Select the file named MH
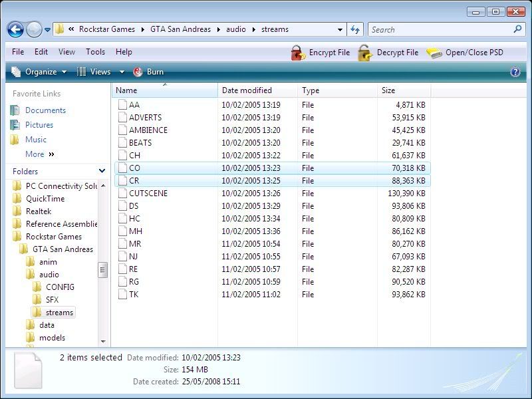This screenshot has height=399, width=532. pyautogui.click(x=136, y=231)
